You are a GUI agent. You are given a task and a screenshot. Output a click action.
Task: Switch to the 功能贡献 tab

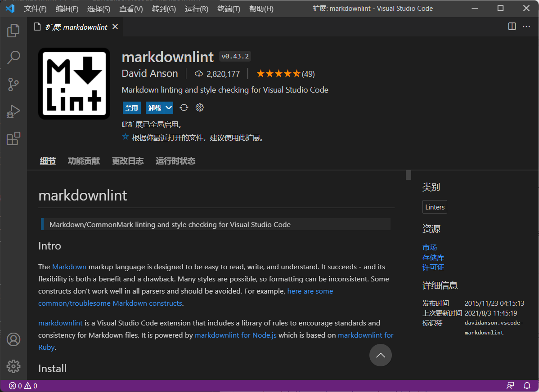click(84, 161)
